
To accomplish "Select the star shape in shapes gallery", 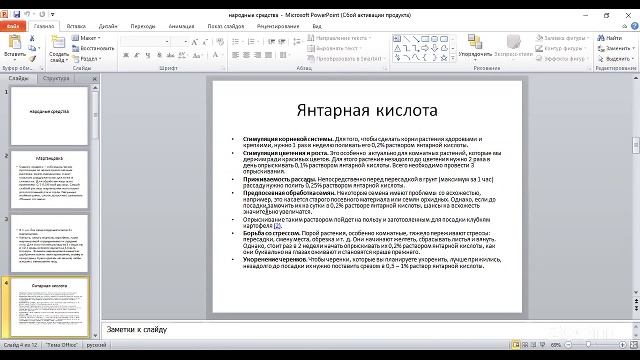I will pyautogui.click(x=444, y=58).
